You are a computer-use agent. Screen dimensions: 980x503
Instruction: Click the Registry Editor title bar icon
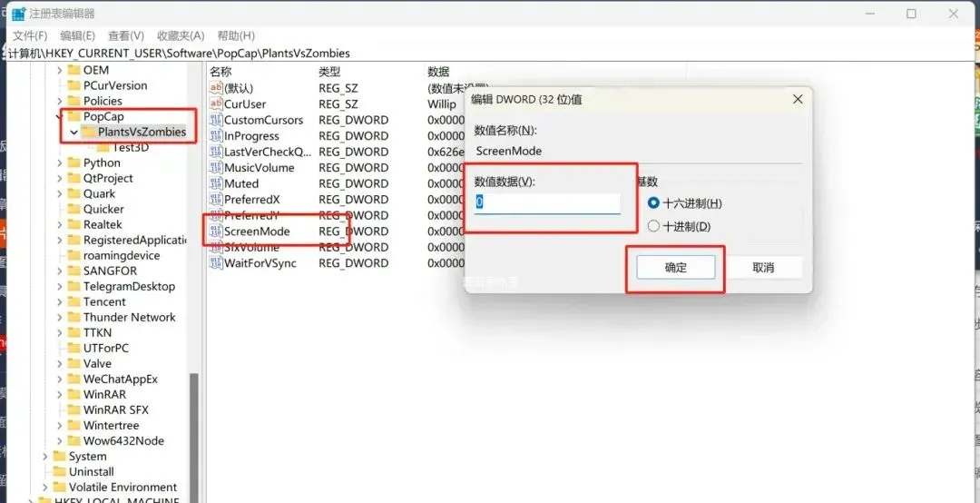[19, 14]
